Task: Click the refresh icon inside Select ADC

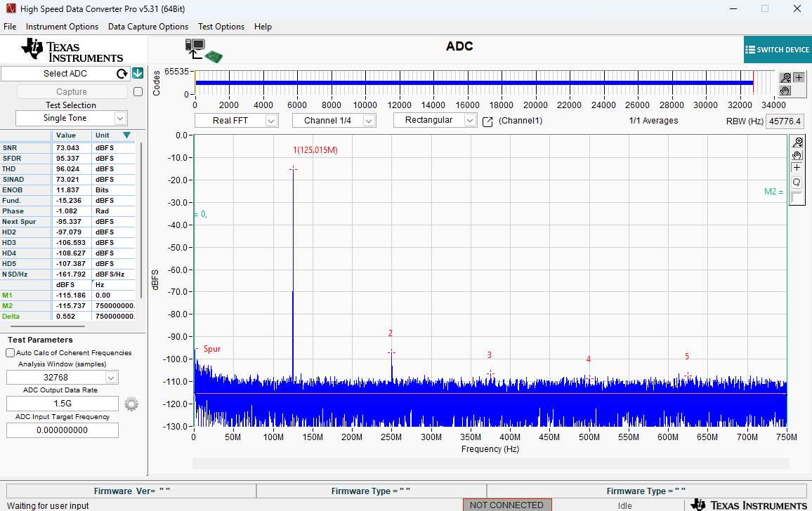Action: point(122,73)
